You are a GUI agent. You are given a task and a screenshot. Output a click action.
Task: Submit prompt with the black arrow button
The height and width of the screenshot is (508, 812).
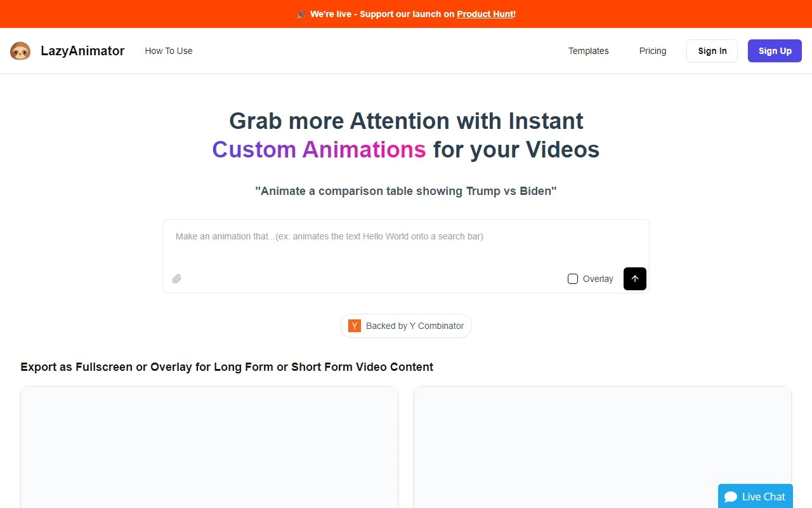point(635,279)
